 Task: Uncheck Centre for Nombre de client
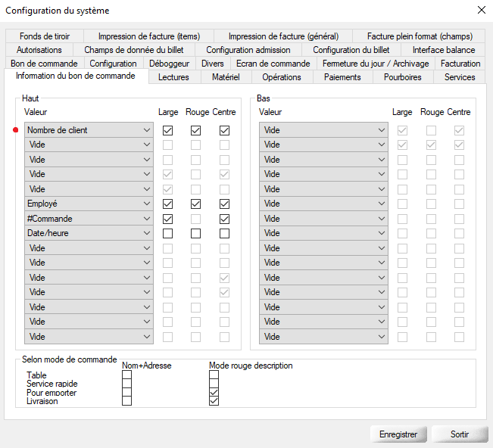pyautogui.click(x=224, y=130)
